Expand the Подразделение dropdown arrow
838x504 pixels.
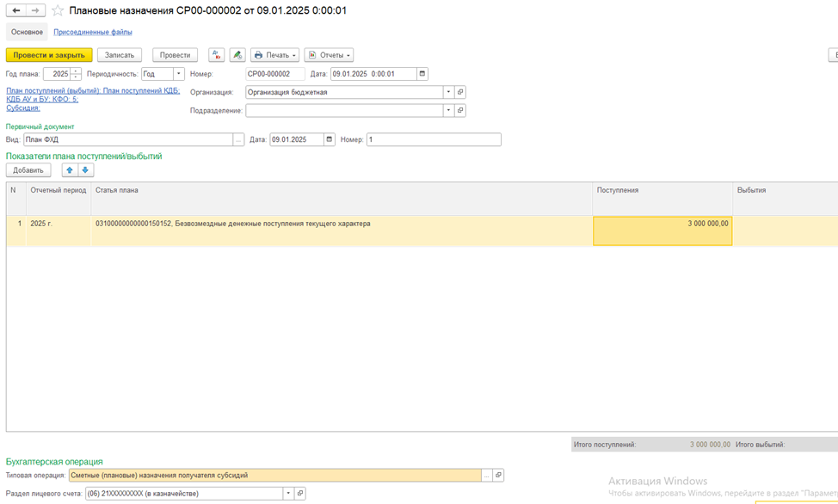[448, 111]
